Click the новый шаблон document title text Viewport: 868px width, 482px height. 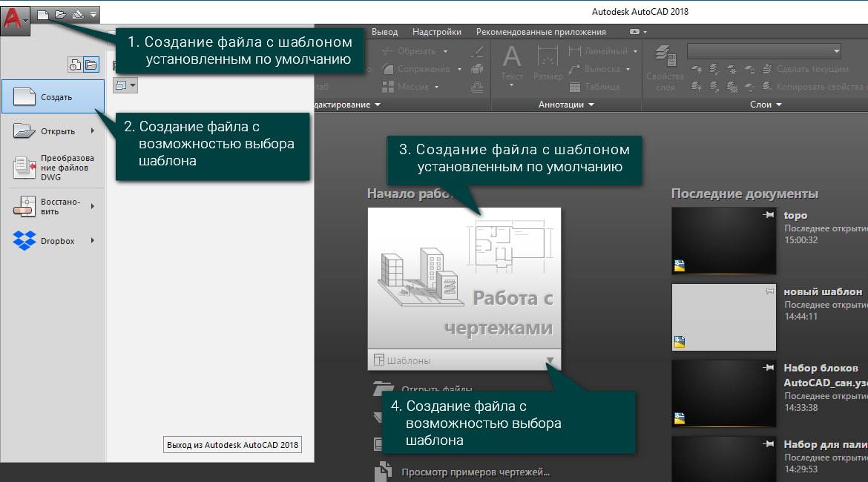coord(823,291)
